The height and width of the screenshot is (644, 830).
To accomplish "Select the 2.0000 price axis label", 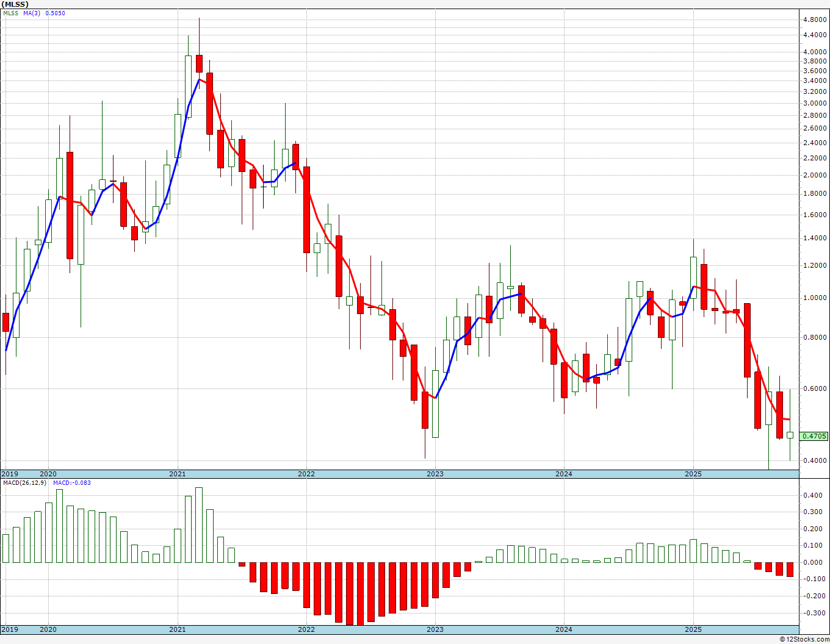I will 815,176.
